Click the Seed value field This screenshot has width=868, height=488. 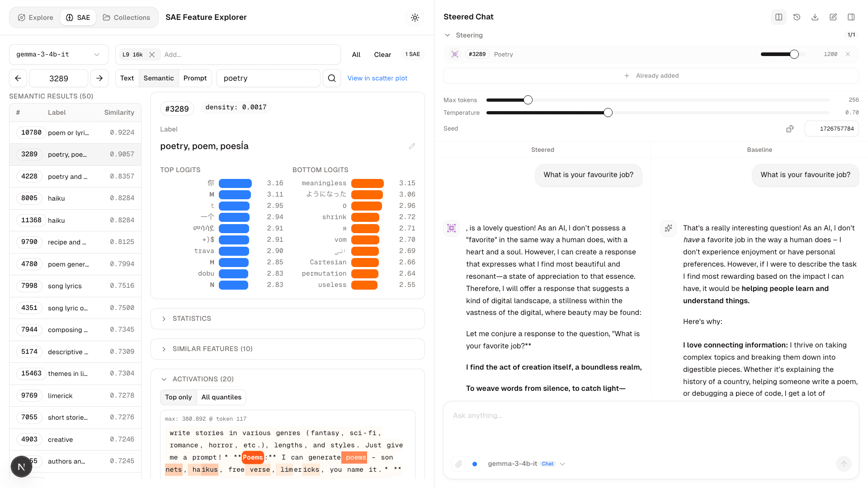point(832,129)
